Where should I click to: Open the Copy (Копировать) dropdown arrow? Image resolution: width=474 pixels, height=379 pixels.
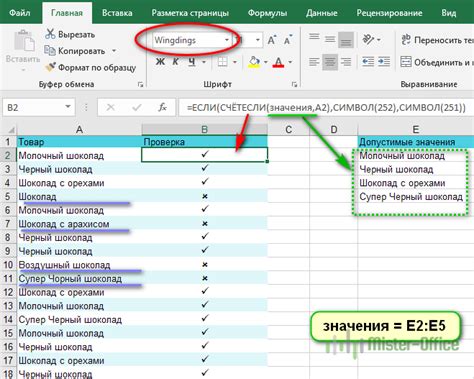(114, 51)
